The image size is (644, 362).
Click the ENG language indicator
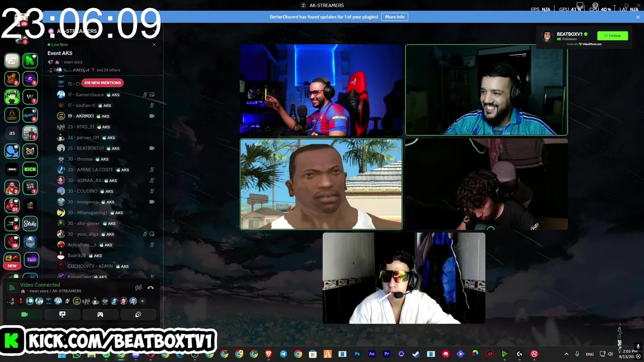click(x=590, y=354)
